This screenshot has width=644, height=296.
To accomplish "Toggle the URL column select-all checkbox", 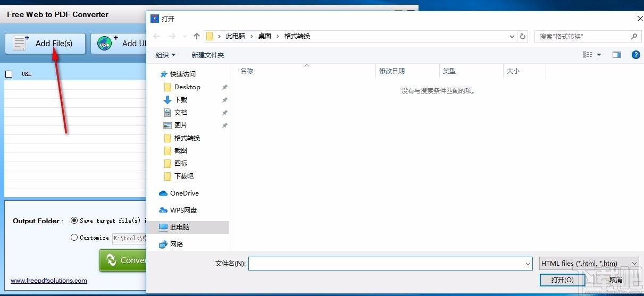I will pyautogui.click(x=9, y=74).
